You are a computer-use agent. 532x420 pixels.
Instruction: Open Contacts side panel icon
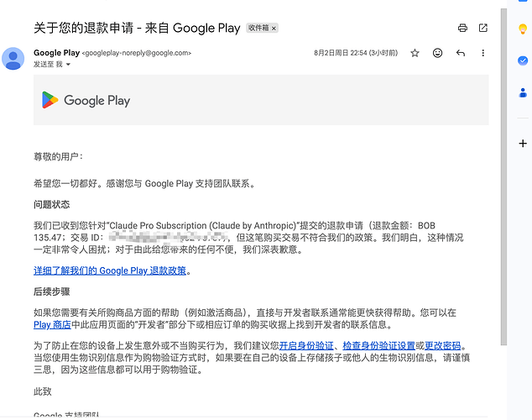523,92
